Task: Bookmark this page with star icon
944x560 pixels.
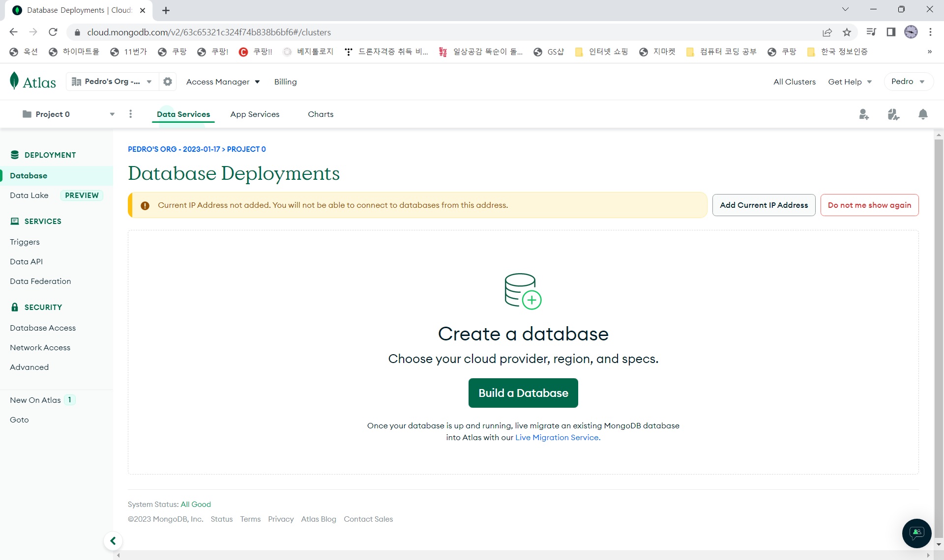Action: tap(847, 32)
